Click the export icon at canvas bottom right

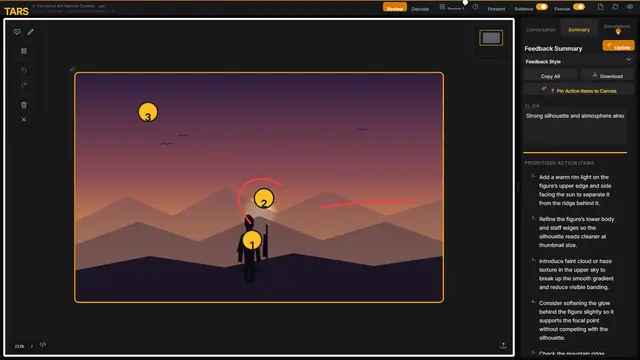503,345
